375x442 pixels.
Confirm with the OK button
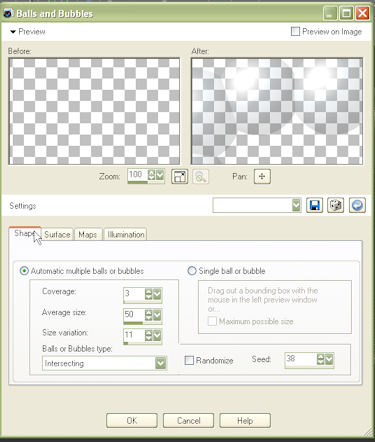pyautogui.click(x=132, y=420)
